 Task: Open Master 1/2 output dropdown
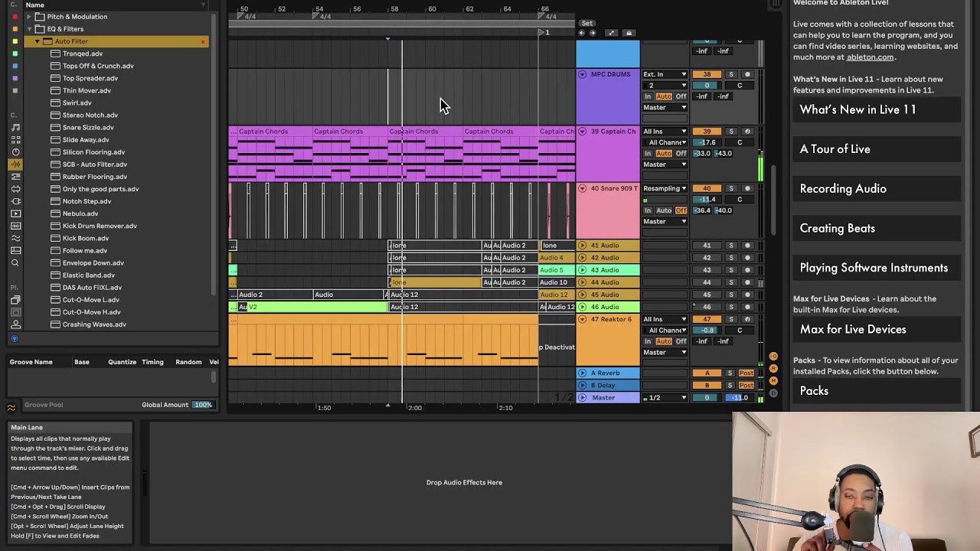click(x=665, y=398)
